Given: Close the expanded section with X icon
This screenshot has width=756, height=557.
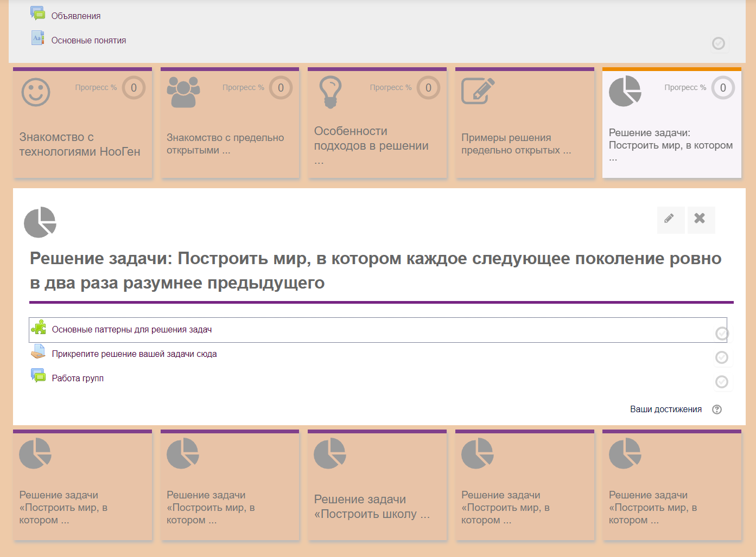Looking at the screenshot, I should 700,219.
